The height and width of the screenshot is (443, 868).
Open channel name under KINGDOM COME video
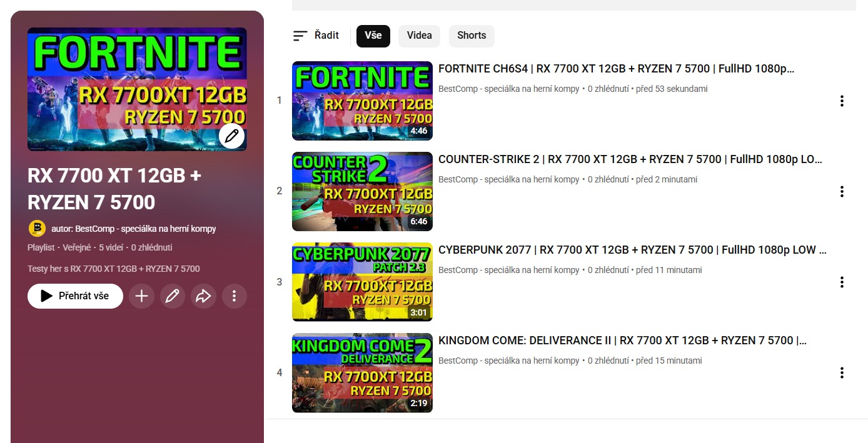click(509, 361)
